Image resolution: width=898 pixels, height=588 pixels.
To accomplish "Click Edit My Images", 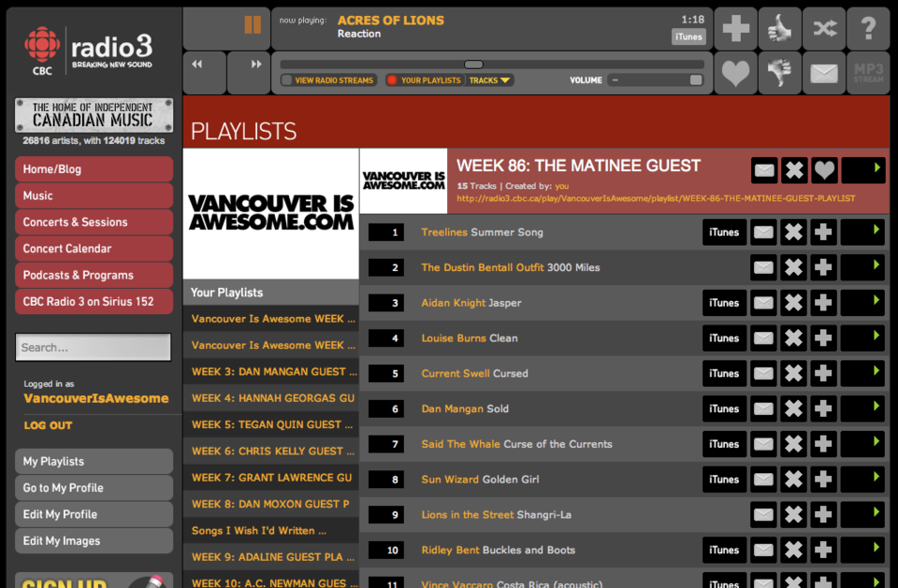I will [94, 540].
